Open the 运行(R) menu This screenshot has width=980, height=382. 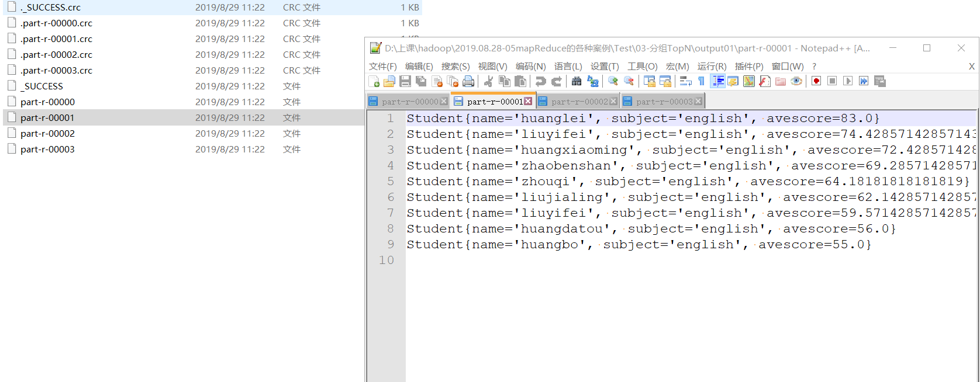712,66
